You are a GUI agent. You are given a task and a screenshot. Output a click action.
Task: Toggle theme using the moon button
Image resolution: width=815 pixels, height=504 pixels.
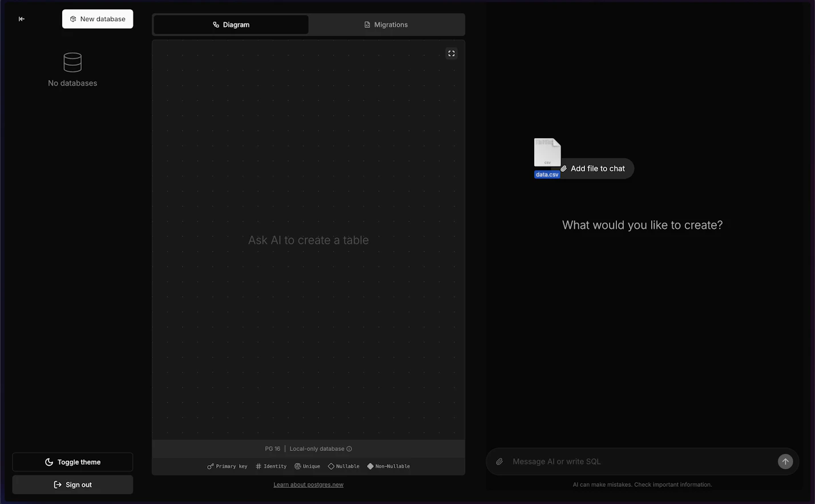[x=72, y=462]
